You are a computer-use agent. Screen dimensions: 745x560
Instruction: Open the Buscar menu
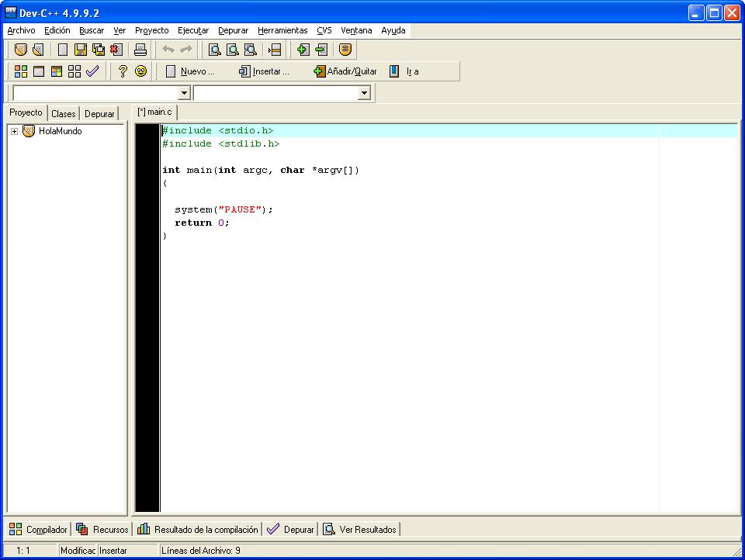[92, 30]
